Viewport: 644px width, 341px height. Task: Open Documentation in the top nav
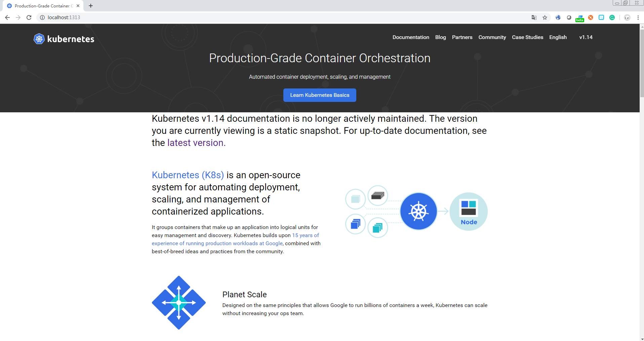tap(411, 37)
